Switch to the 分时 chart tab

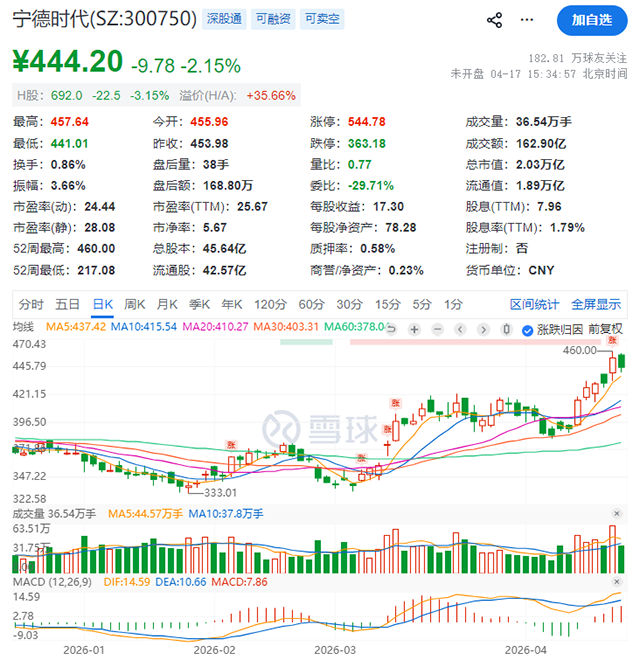click(x=31, y=304)
